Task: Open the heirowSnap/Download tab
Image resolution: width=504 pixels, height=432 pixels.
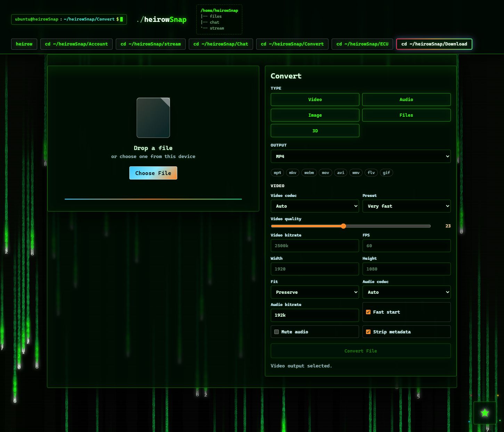Action: coord(434,44)
